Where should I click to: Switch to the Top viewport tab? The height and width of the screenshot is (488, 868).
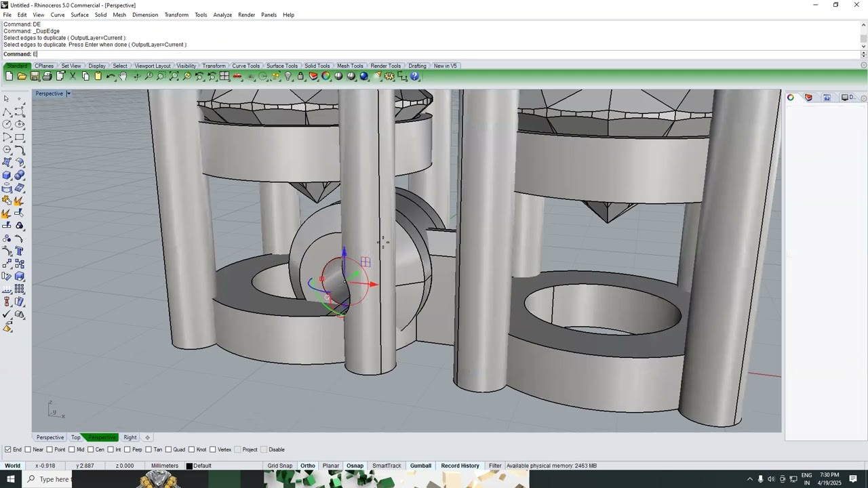(76, 437)
